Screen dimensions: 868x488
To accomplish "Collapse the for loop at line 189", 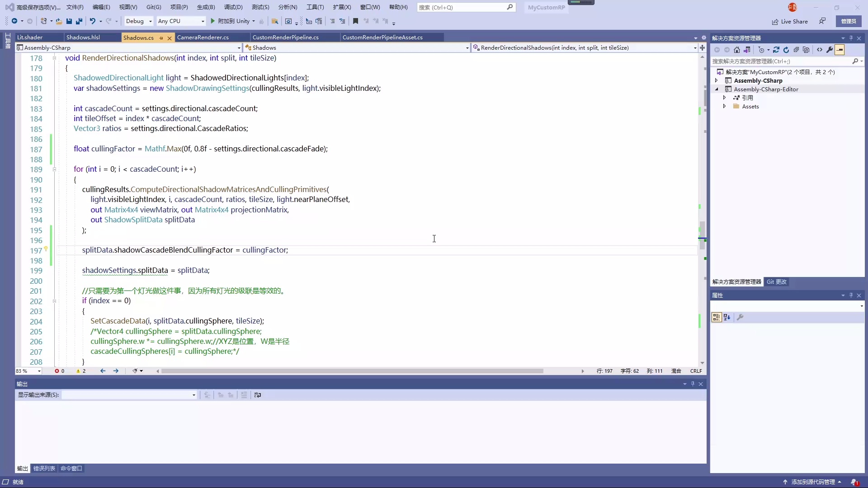I will (54, 169).
